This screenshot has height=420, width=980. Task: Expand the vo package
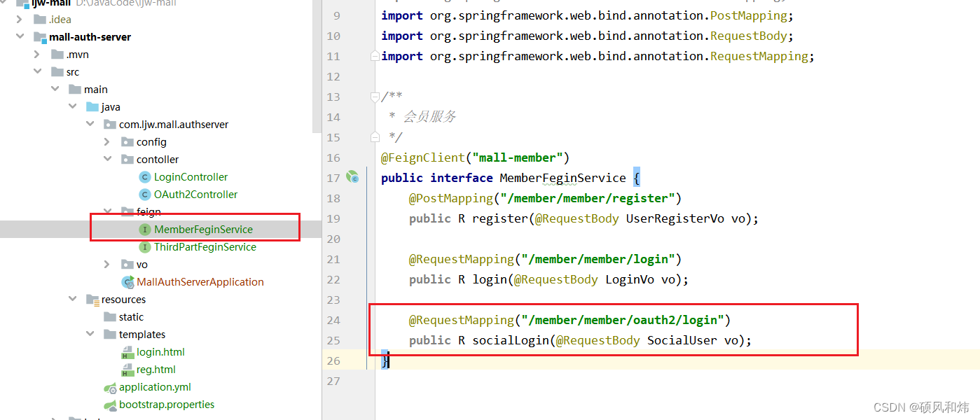click(107, 265)
